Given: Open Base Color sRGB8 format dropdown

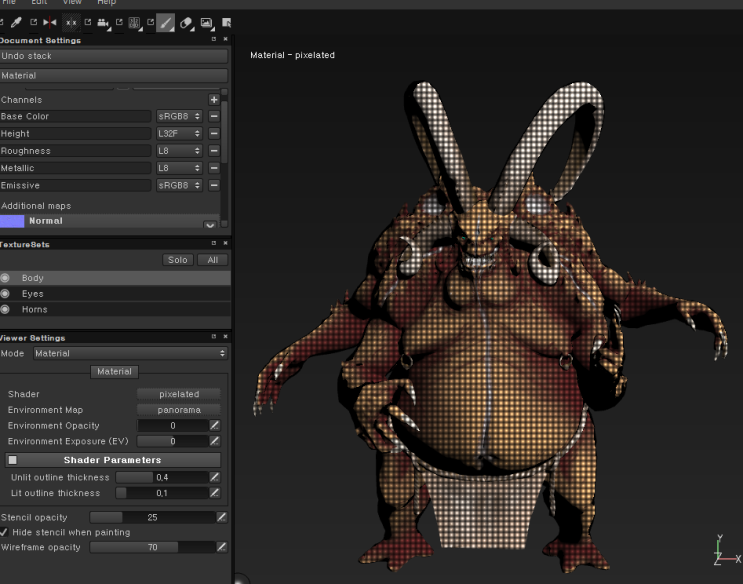Looking at the screenshot, I should pos(179,116).
